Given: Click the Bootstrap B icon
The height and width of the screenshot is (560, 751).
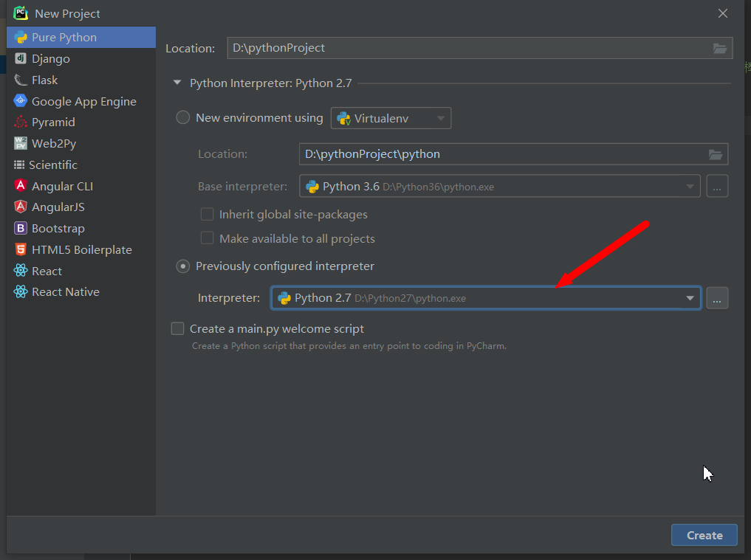Looking at the screenshot, I should pyautogui.click(x=21, y=228).
